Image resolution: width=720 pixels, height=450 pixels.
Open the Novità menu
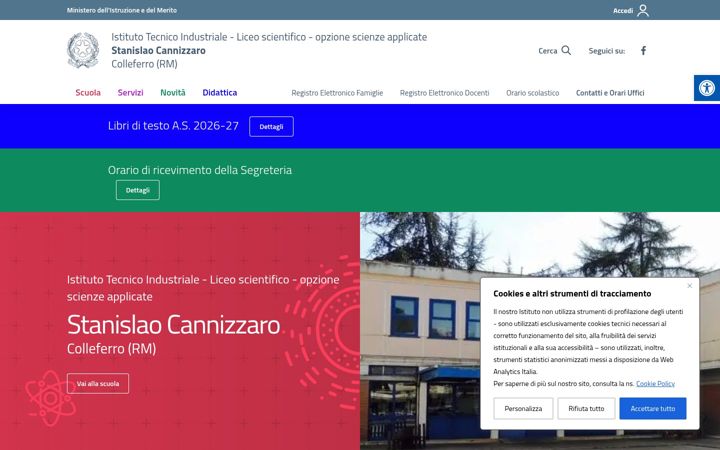click(173, 92)
